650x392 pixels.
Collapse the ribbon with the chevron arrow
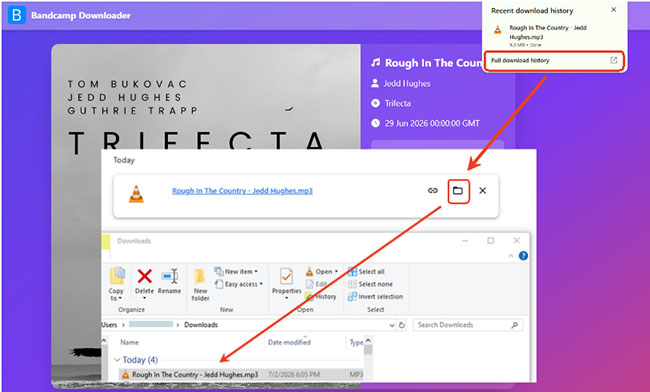[x=511, y=256]
